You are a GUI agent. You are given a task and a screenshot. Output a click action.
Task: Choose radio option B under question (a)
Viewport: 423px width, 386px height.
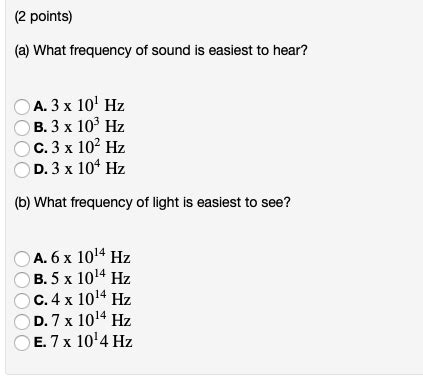22,128
